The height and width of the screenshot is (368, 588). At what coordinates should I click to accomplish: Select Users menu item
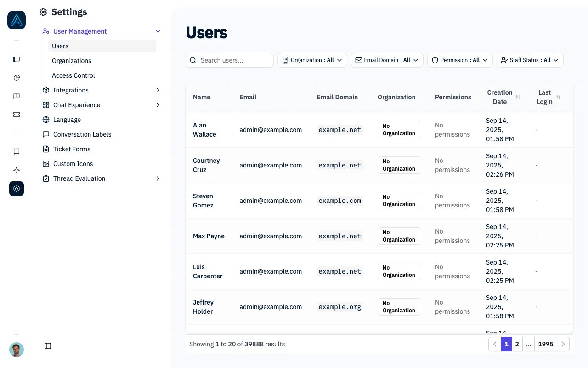point(102,46)
